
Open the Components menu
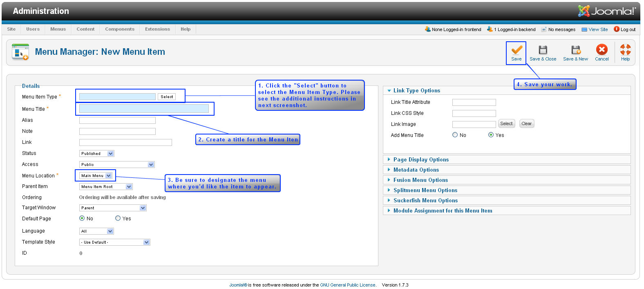pos(120,29)
